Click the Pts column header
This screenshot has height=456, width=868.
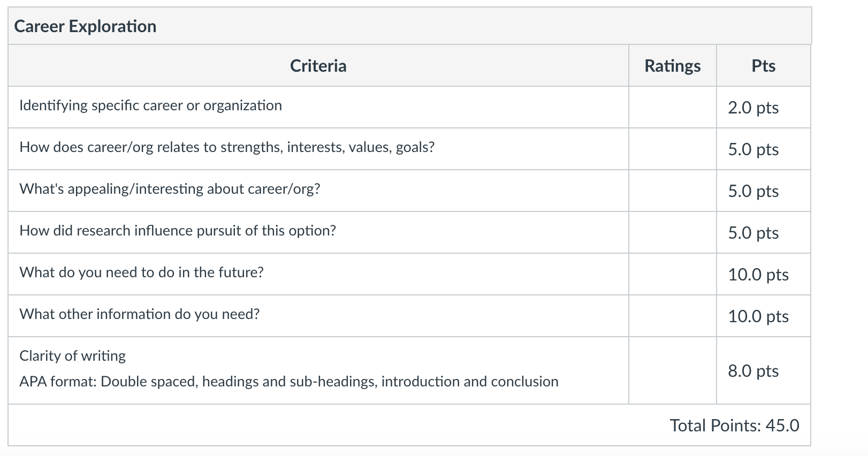(763, 65)
